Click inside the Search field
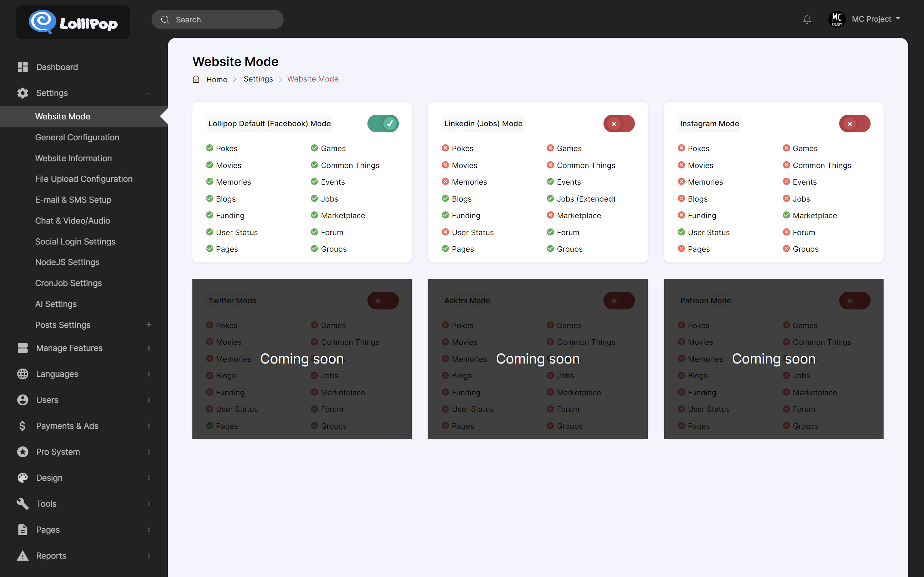Screen dimensions: 924x577 [x=217, y=19]
